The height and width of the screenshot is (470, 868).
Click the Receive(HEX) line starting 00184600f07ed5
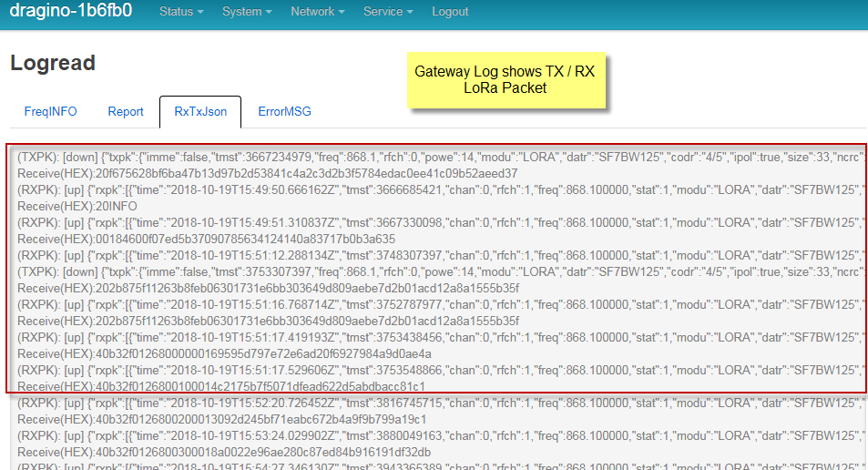pos(207,240)
